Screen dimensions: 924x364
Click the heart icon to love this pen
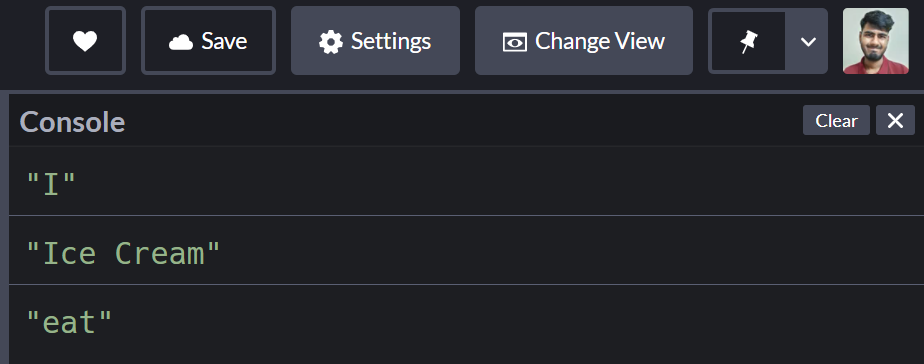tap(85, 41)
